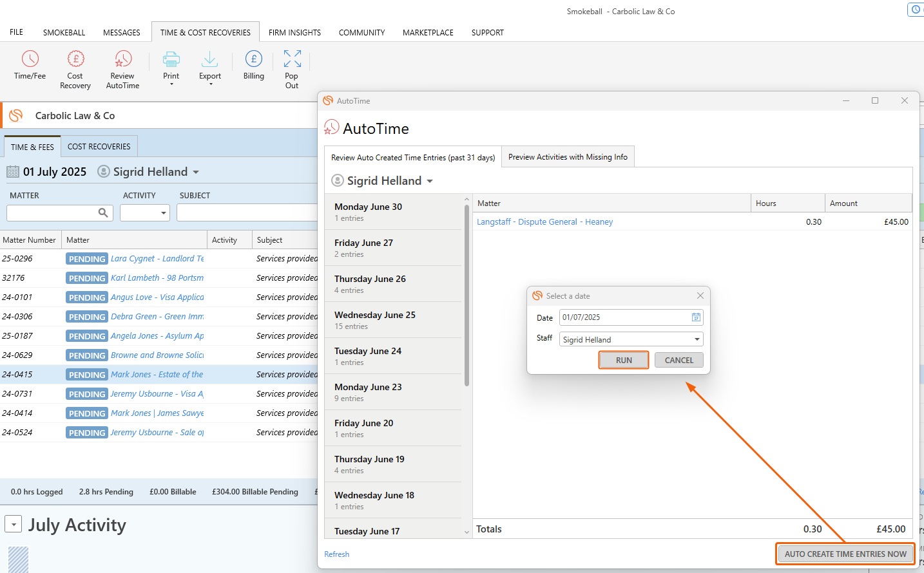Click the CANCEL button in date dialog
The height and width of the screenshot is (573, 924).
coord(679,360)
